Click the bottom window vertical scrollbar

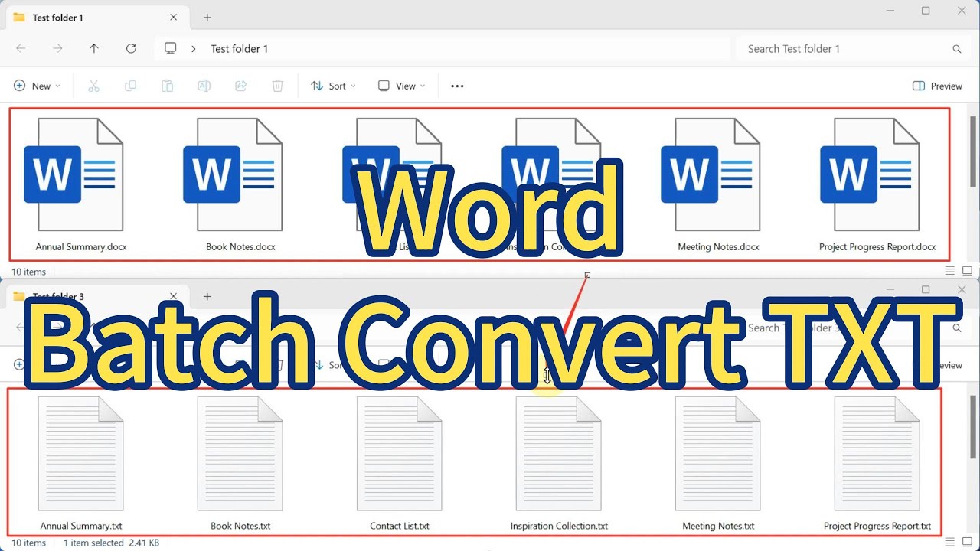973,427
